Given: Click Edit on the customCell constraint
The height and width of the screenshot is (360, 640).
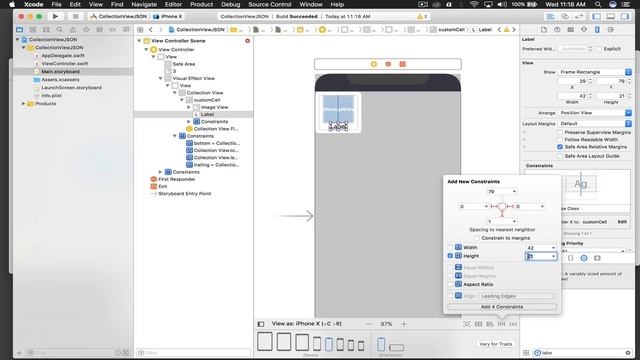Looking at the screenshot, I should (x=622, y=222).
